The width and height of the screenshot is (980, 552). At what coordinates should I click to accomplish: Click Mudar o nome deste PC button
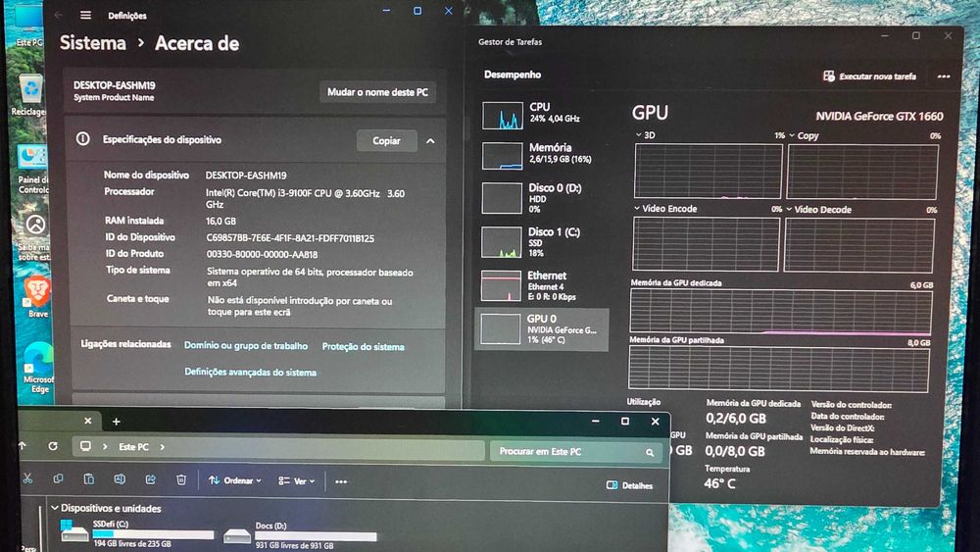pyautogui.click(x=377, y=92)
